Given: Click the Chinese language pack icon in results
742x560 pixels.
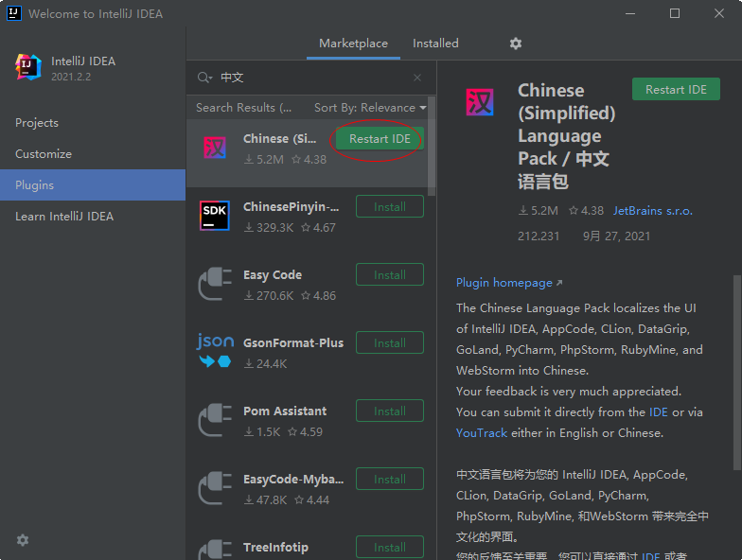Looking at the screenshot, I should pyautogui.click(x=215, y=148).
